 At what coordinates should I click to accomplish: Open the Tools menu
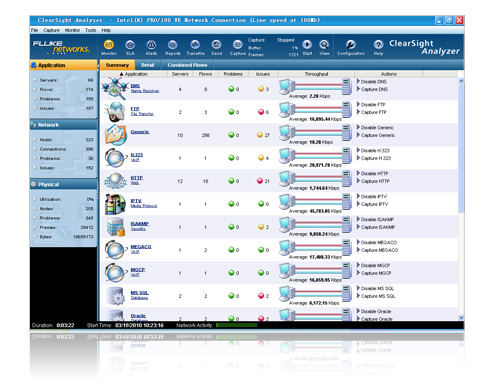click(91, 30)
